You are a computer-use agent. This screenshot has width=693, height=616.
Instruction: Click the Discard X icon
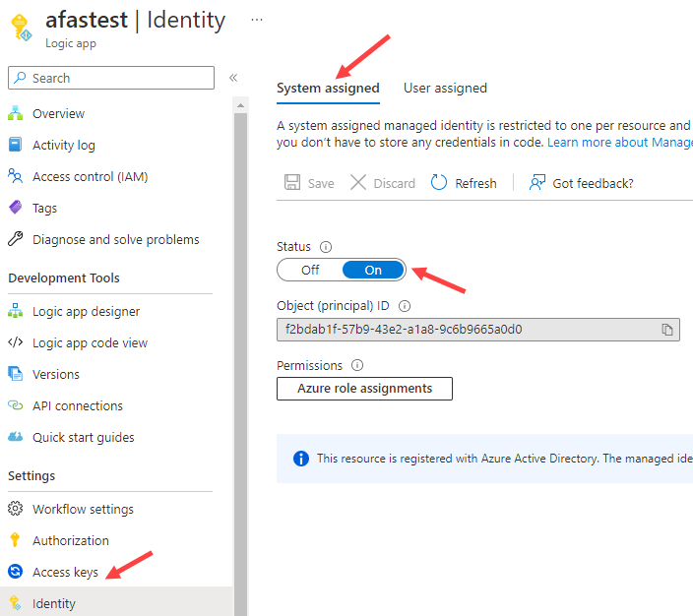pos(358,182)
